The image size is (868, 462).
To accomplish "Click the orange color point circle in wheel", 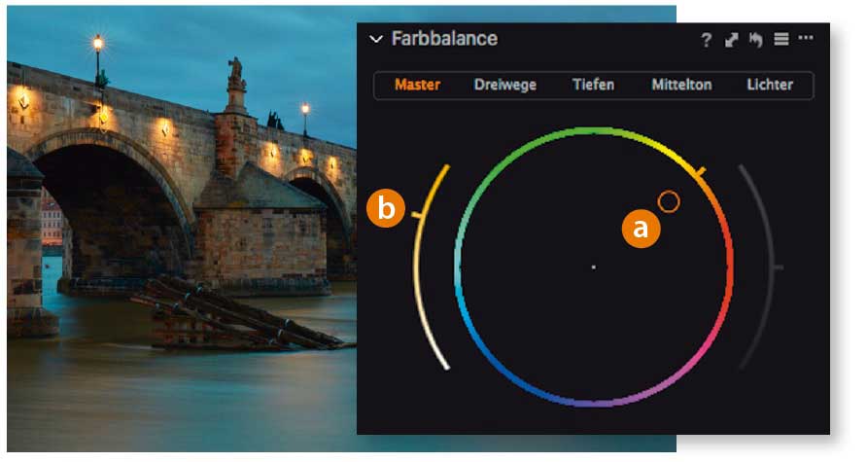I will [669, 201].
